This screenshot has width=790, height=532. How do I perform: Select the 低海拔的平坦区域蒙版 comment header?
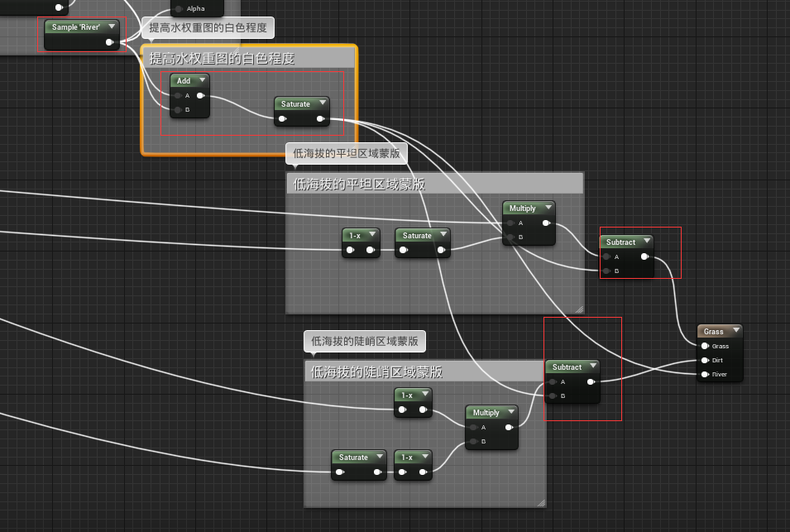click(435, 184)
